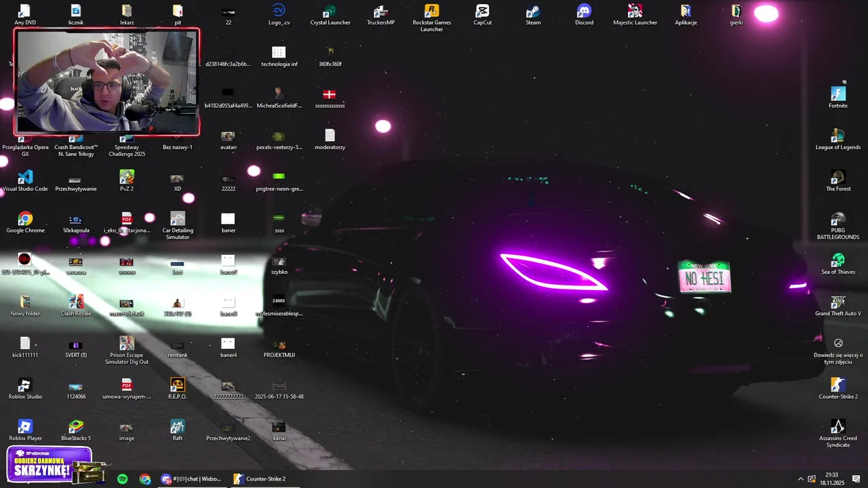Open the 360fx360f file icon
This screenshot has width=868, height=488.
pos(330,56)
